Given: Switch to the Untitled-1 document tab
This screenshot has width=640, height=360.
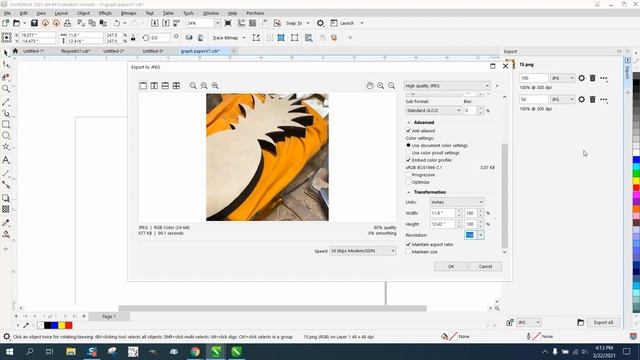Looking at the screenshot, I should [x=33, y=51].
